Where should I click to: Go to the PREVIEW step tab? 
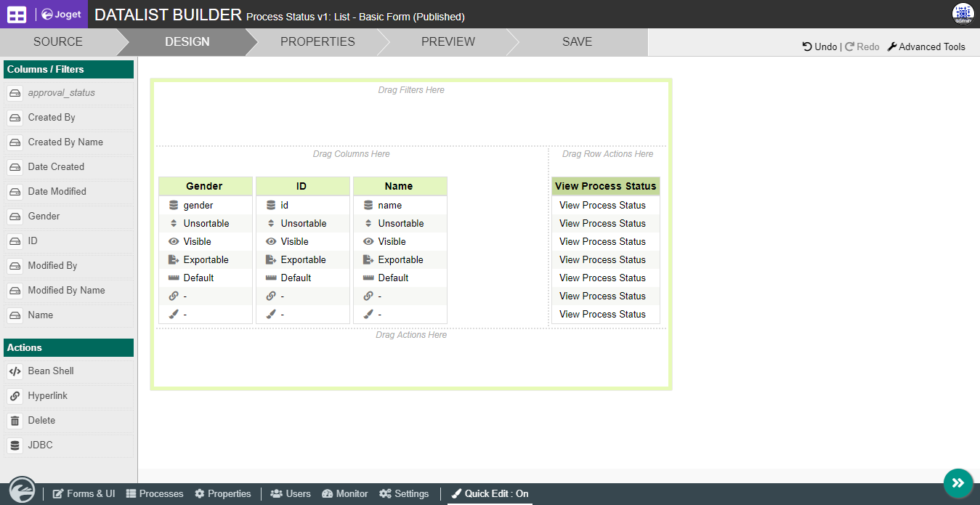pyautogui.click(x=448, y=42)
